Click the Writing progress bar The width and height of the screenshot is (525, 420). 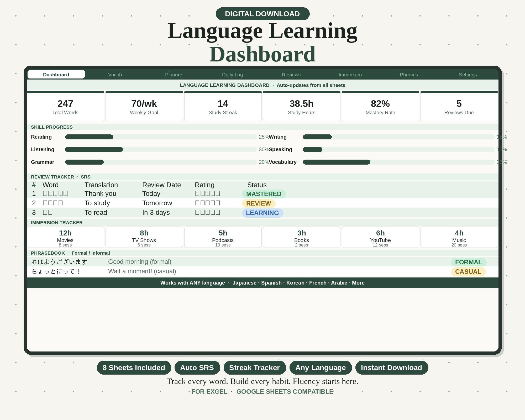pos(399,137)
